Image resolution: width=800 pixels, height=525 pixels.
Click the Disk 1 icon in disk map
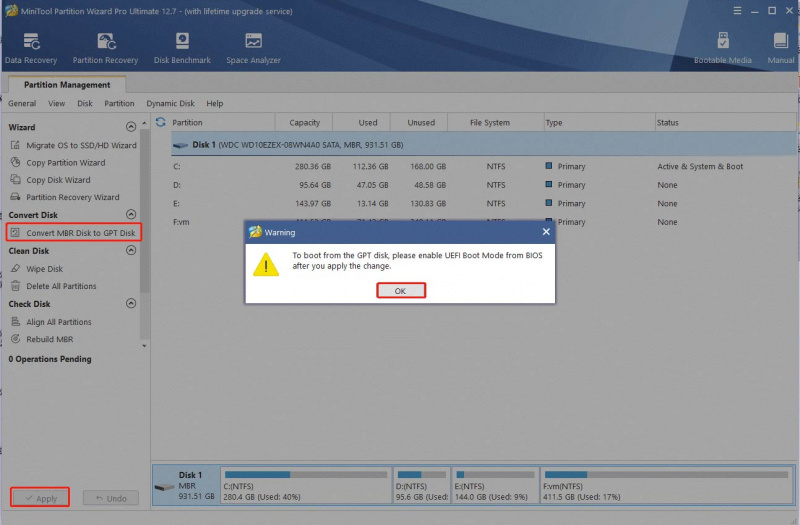pos(164,487)
